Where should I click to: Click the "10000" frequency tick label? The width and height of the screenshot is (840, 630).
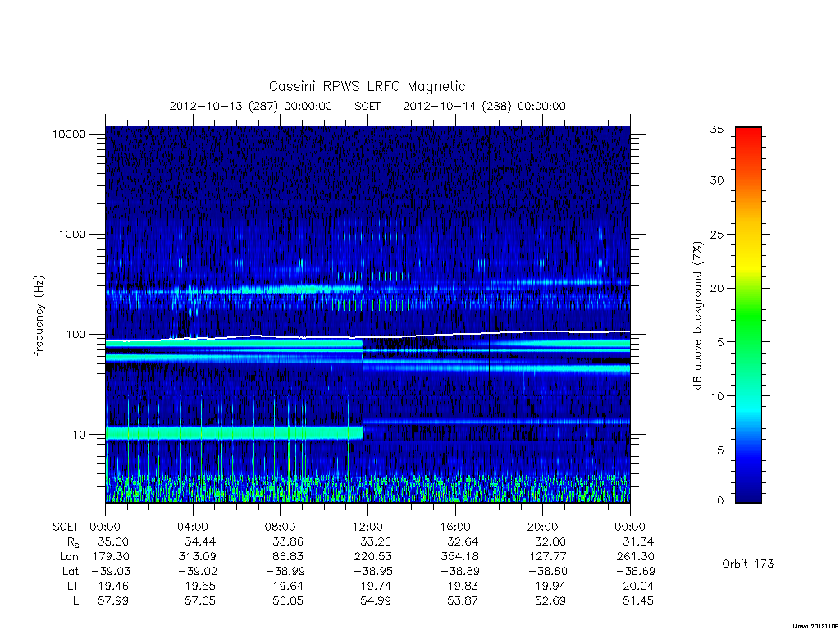coord(69,135)
